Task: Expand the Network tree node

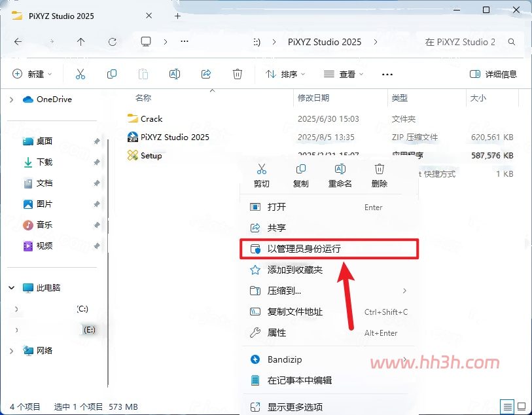Action: (12, 351)
